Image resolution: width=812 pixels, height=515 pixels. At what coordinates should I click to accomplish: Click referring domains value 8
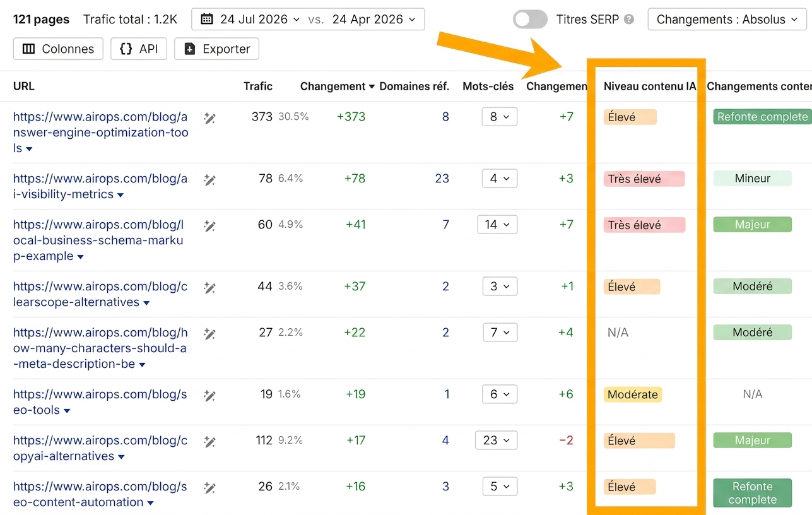tap(445, 117)
